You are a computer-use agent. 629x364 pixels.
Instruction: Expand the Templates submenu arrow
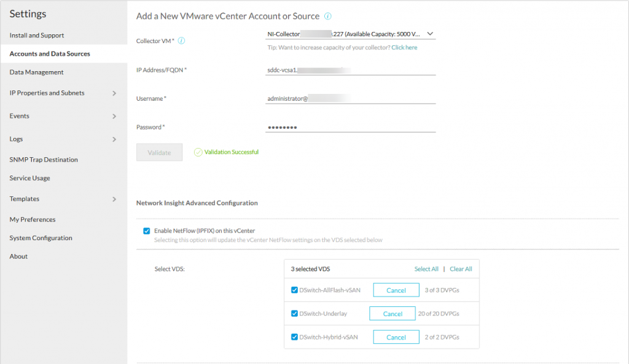[x=114, y=199]
